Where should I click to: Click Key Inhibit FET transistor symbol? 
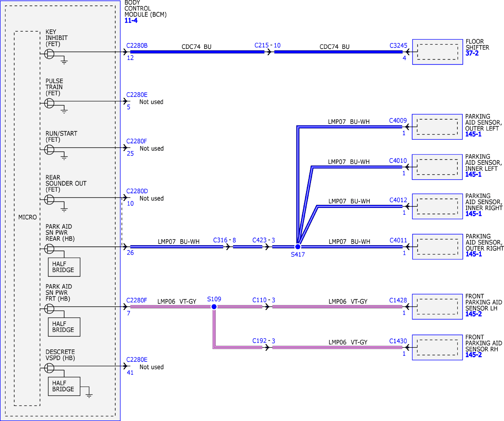pos(49,54)
